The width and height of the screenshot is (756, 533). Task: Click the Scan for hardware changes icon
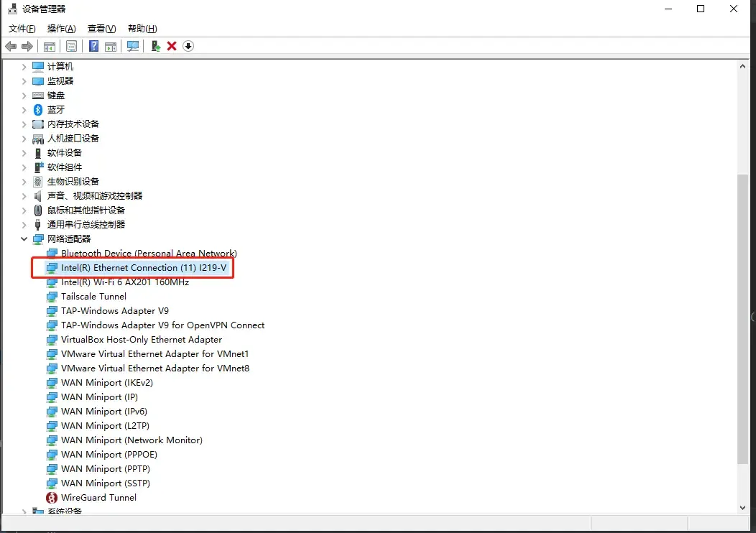click(133, 46)
